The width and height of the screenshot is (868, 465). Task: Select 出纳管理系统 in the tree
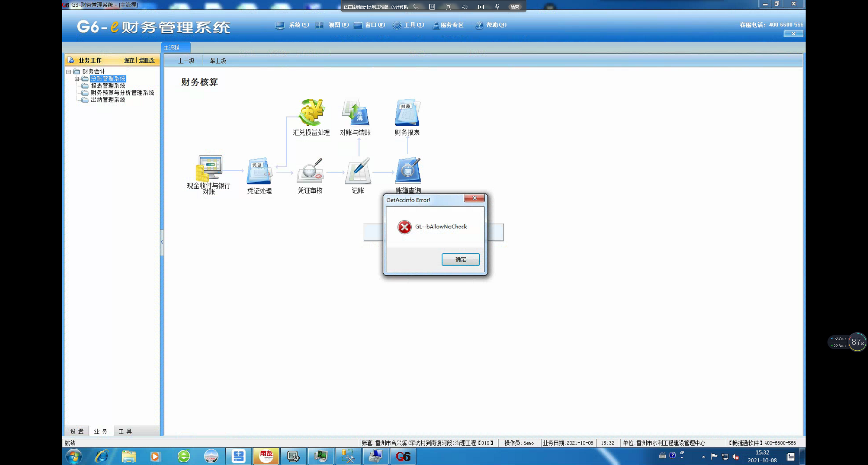tap(108, 100)
